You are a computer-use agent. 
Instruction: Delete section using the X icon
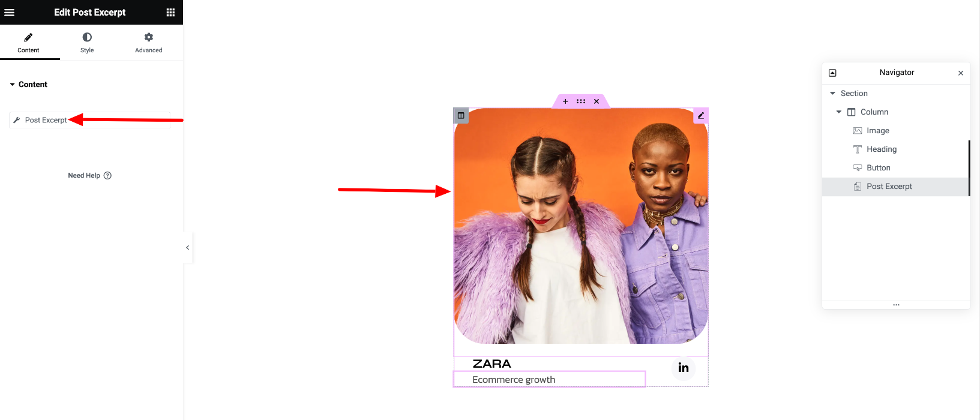[597, 101]
